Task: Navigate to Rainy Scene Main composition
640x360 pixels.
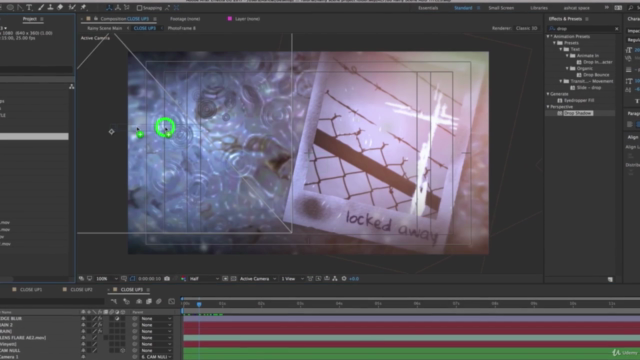Action: pos(104,28)
